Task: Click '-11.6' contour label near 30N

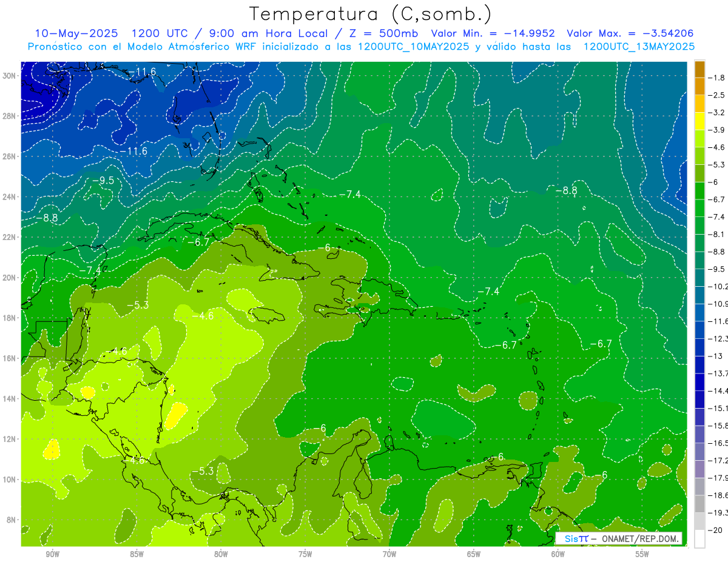Action: pyautogui.click(x=142, y=72)
